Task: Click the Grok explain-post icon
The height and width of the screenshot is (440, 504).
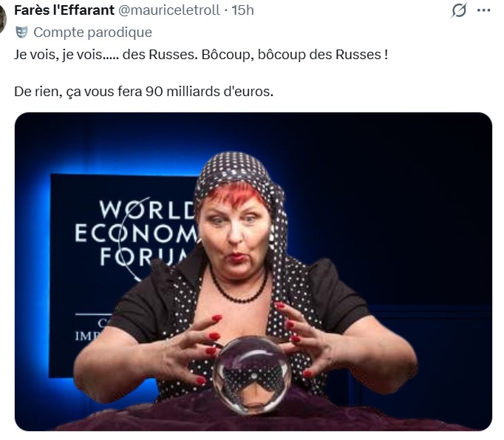Action: [459, 10]
